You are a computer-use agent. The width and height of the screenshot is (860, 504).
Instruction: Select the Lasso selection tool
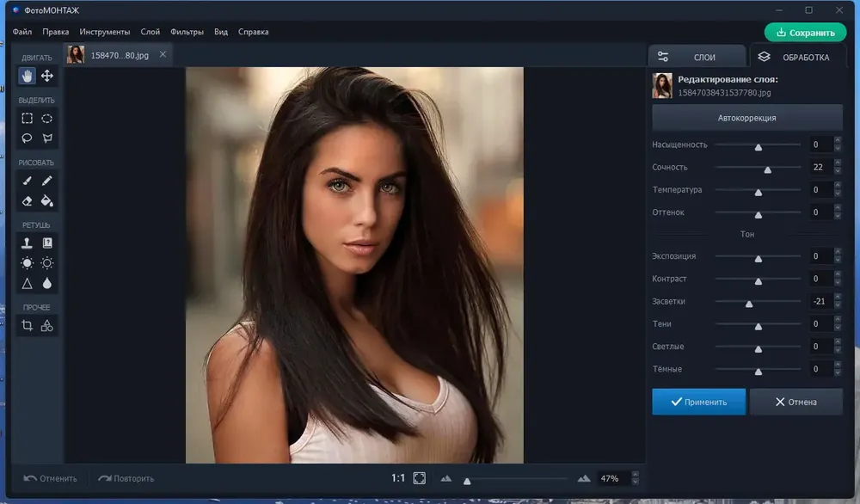tap(27, 138)
